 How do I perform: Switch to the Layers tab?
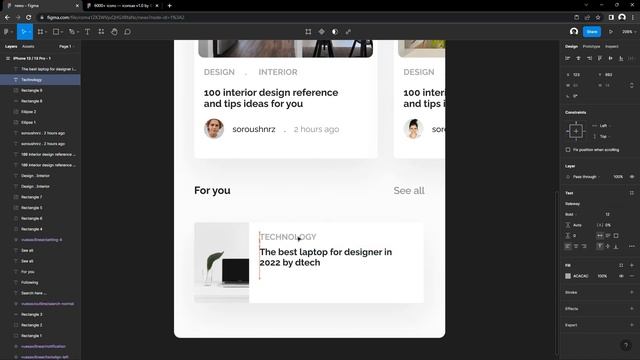tap(11, 47)
